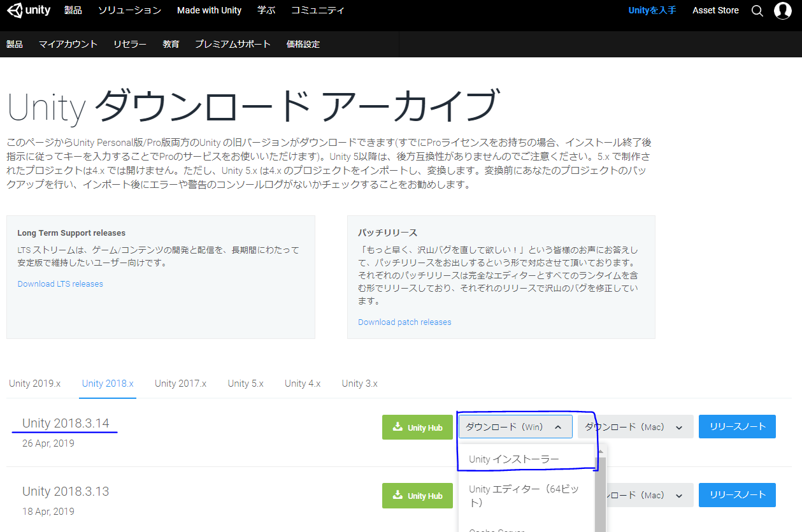Viewport: 802px width, 532px height.
Task: Click Unity Hub button for Unity 2018.3.14
Action: [x=417, y=428]
